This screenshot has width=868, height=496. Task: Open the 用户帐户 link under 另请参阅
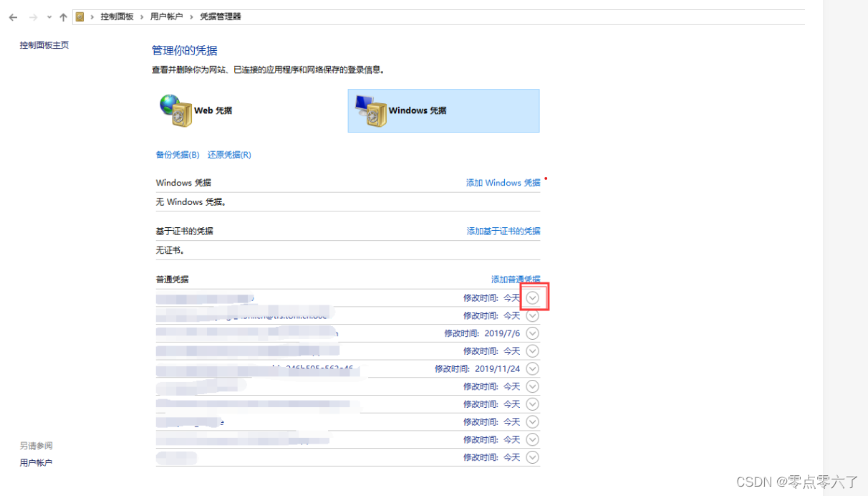[36, 463]
